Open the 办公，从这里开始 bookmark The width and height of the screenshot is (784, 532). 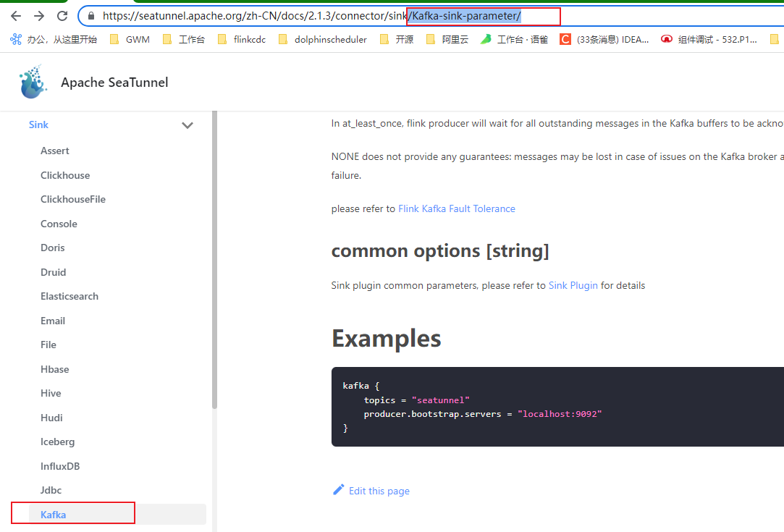point(54,40)
